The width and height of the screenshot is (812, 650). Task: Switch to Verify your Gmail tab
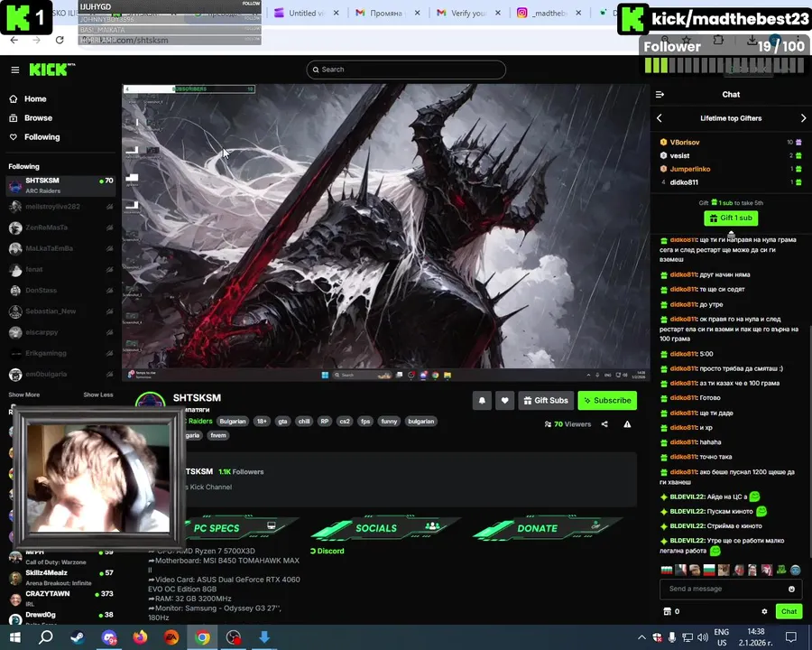coord(467,13)
